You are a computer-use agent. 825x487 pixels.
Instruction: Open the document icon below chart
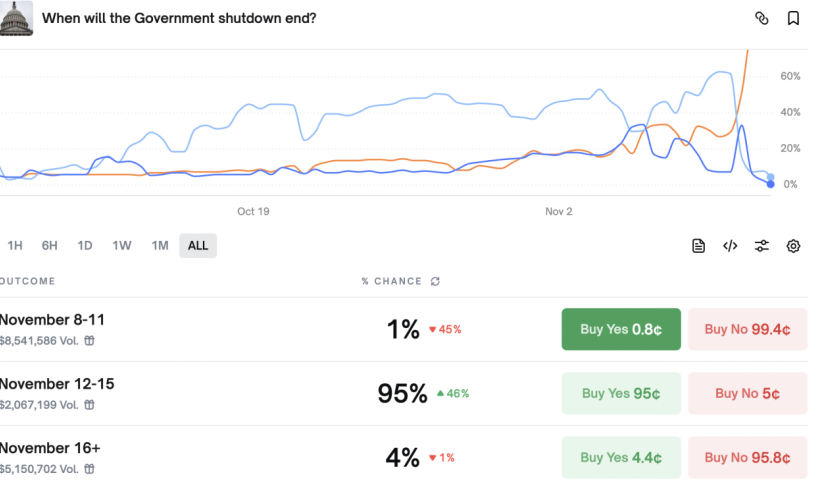(x=699, y=246)
